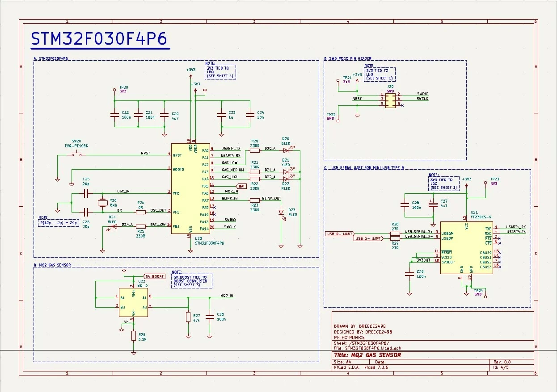Select resistor R24 0R symbol

pyautogui.click(x=141, y=212)
